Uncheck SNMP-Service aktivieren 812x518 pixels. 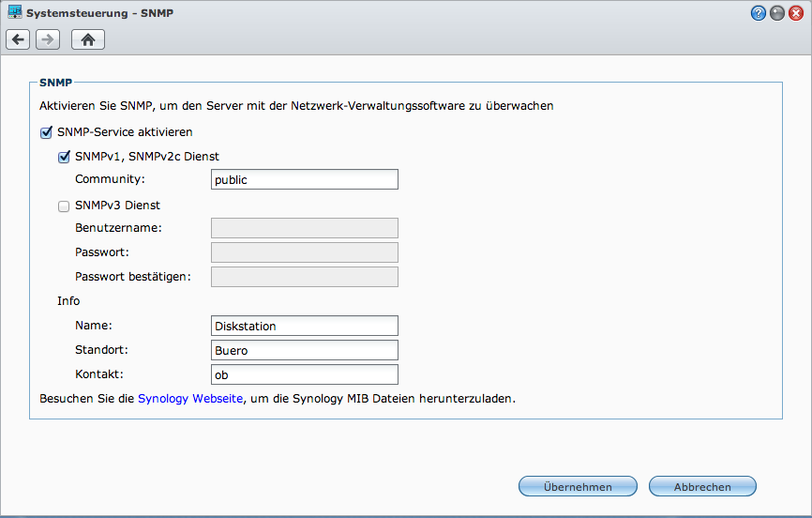point(46,132)
